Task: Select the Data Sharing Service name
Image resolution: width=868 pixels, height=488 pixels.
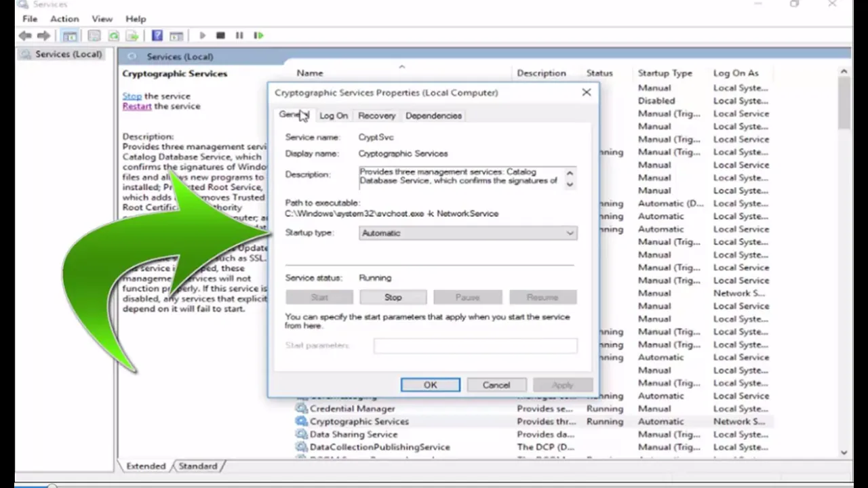Action: click(353, 434)
